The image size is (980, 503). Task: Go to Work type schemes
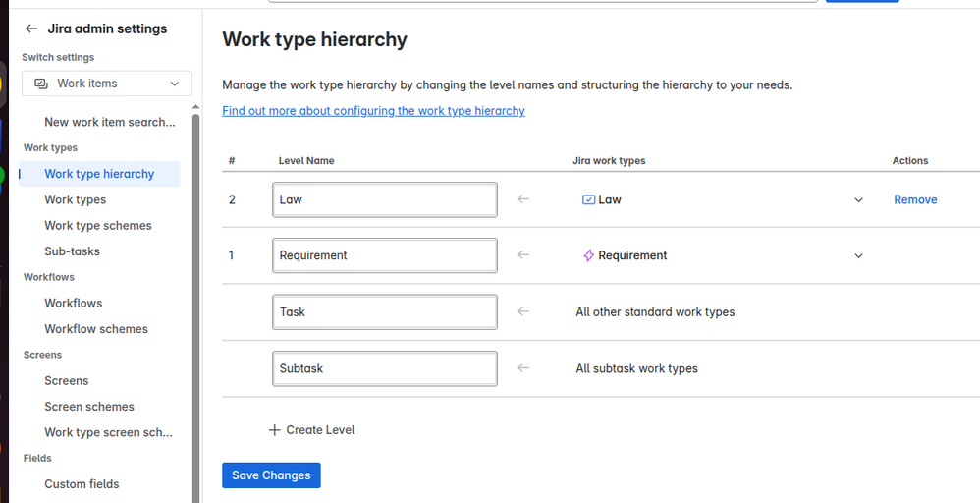98,225
